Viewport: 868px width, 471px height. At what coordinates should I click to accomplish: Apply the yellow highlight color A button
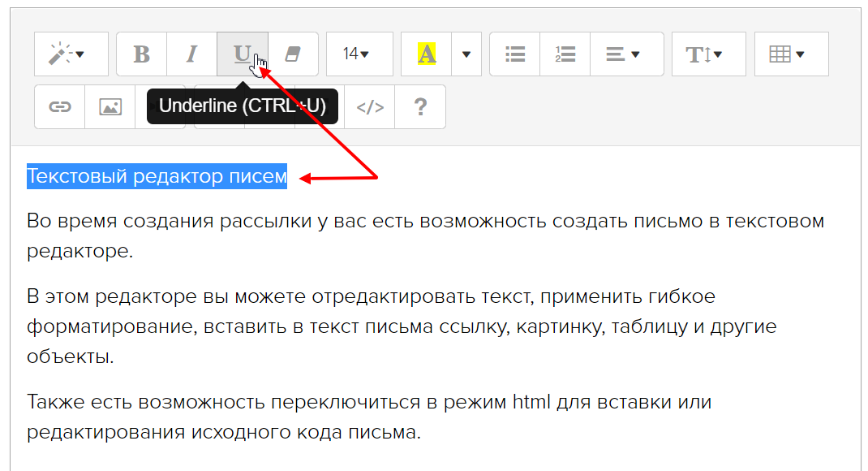pos(426,54)
